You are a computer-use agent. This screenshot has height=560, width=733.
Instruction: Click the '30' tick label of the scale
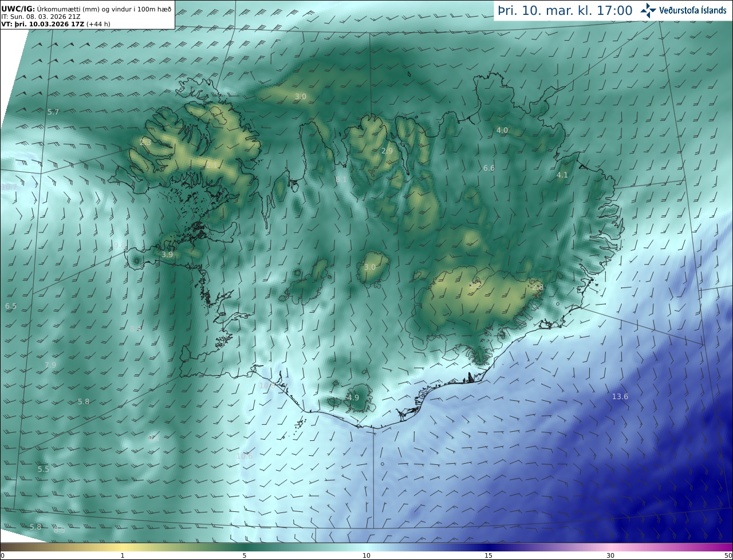pos(610,556)
